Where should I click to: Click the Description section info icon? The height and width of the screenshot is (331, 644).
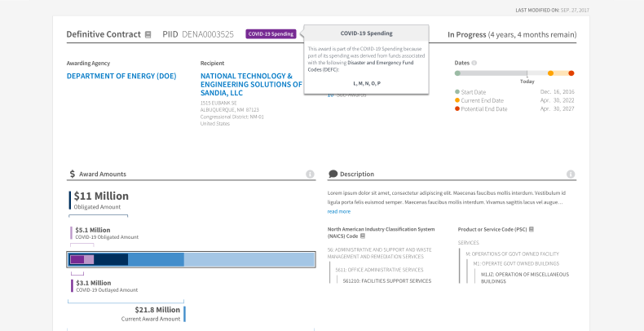click(571, 174)
